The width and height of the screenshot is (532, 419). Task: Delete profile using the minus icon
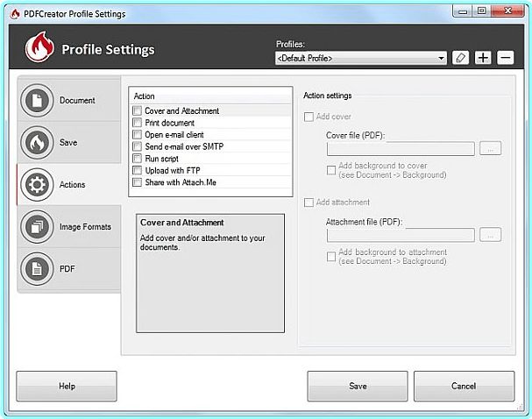click(x=505, y=58)
